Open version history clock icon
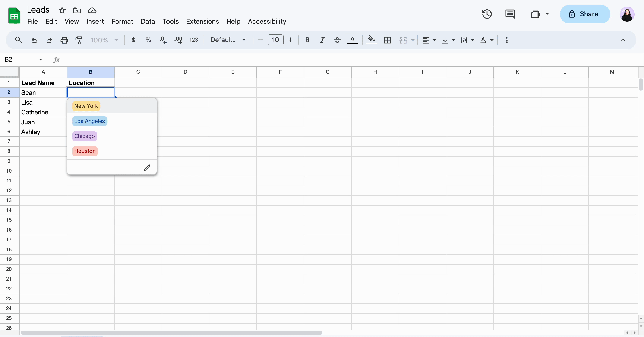This screenshot has width=644, height=337. click(x=487, y=14)
